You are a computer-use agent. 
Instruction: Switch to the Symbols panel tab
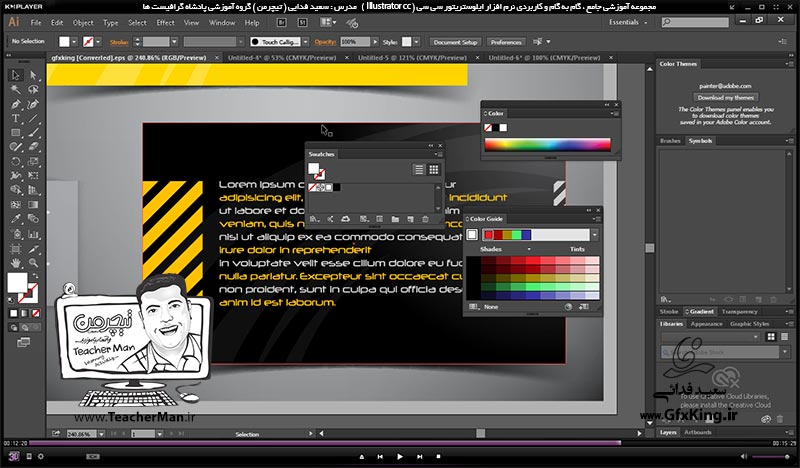(700, 141)
